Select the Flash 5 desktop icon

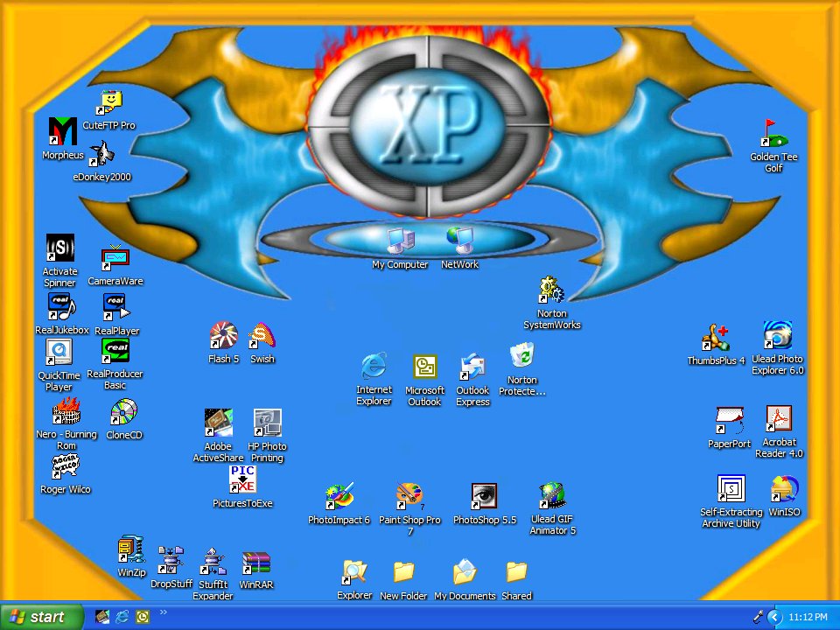[x=223, y=336]
